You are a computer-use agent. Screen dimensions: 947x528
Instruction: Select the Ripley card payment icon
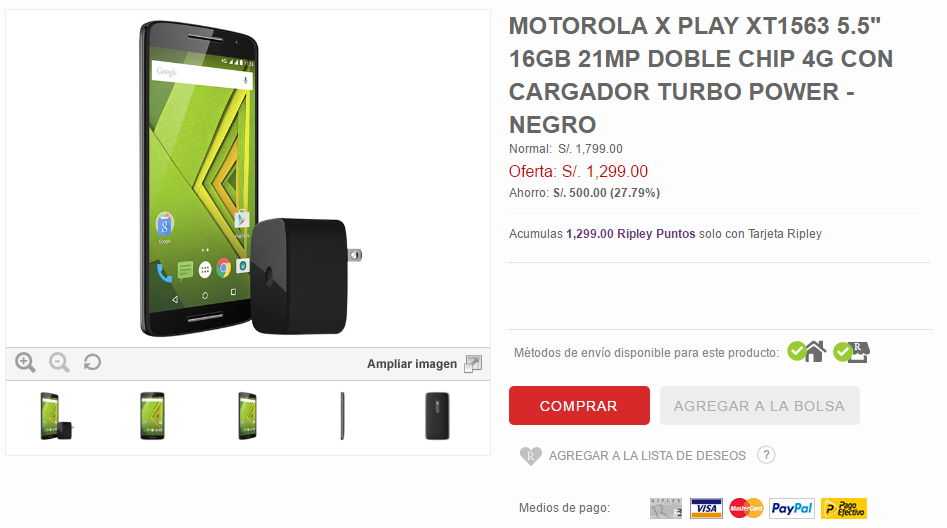[x=666, y=509]
